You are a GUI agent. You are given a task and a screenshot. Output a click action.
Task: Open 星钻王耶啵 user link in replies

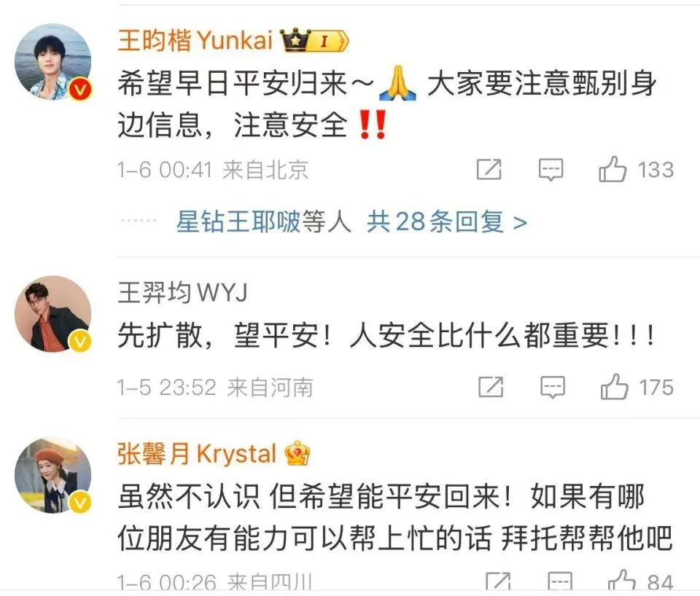coord(238,221)
